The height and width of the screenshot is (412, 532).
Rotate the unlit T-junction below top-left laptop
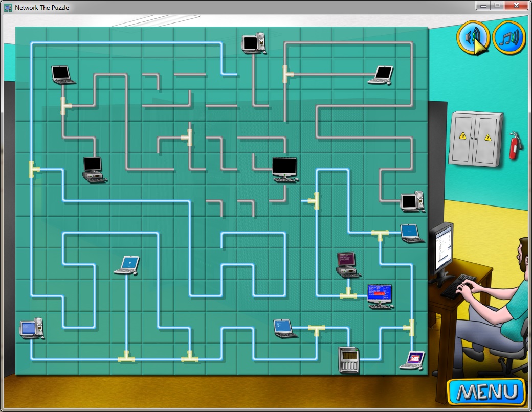[66, 106]
